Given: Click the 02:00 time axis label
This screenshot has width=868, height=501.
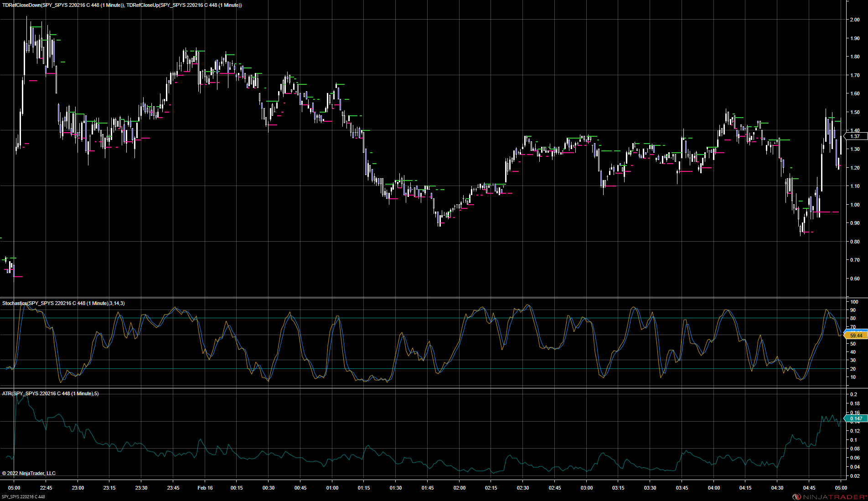Looking at the screenshot, I should (x=460, y=488).
